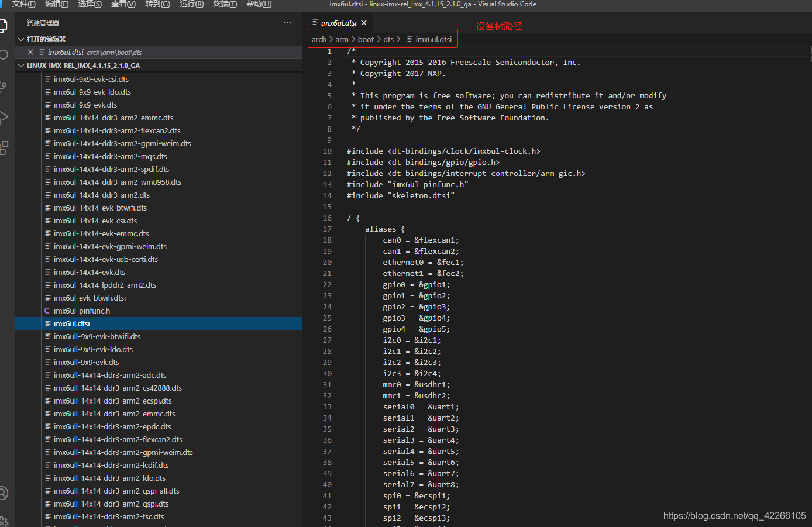Open the File menu
Viewport: 812px width, 527px height.
23,4
